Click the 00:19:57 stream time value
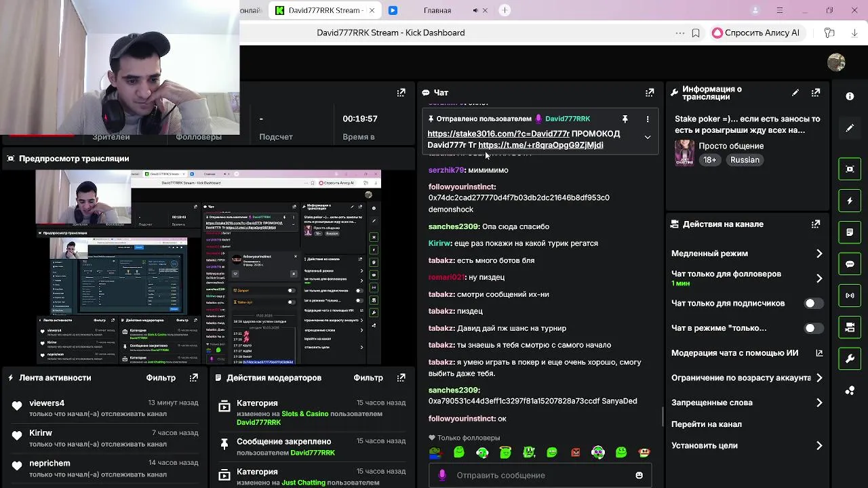This screenshot has width=868, height=488. [360, 119]
